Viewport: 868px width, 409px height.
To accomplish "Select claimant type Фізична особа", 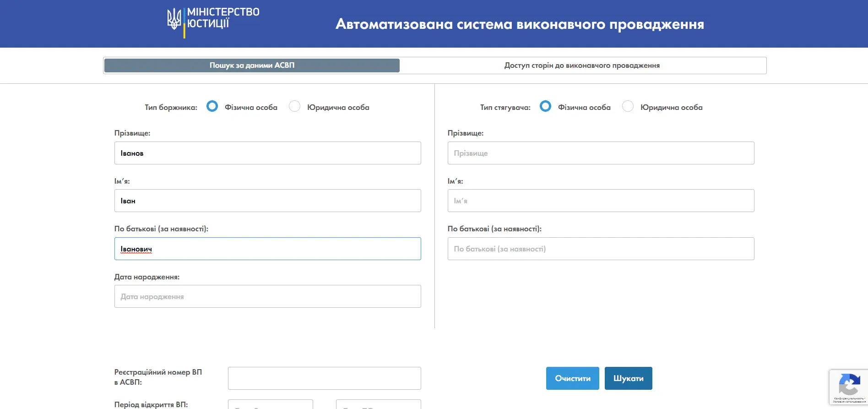I will click(545, 107).
